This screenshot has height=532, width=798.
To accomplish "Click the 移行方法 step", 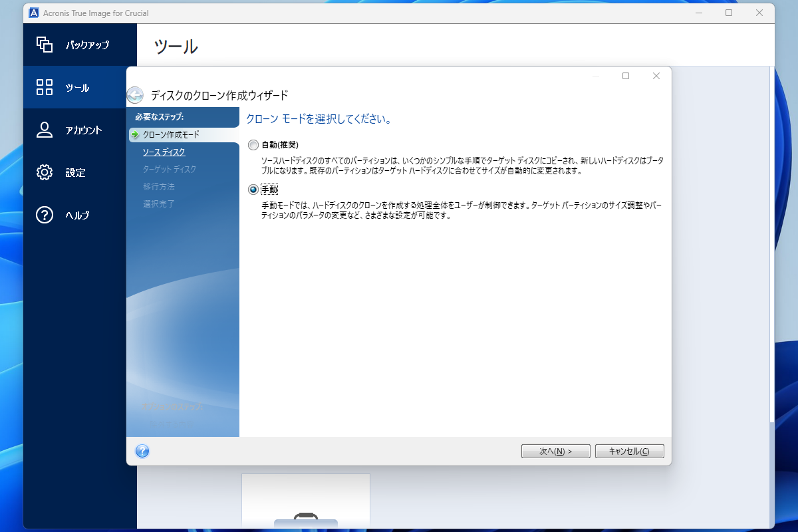I will click(159, 187).
